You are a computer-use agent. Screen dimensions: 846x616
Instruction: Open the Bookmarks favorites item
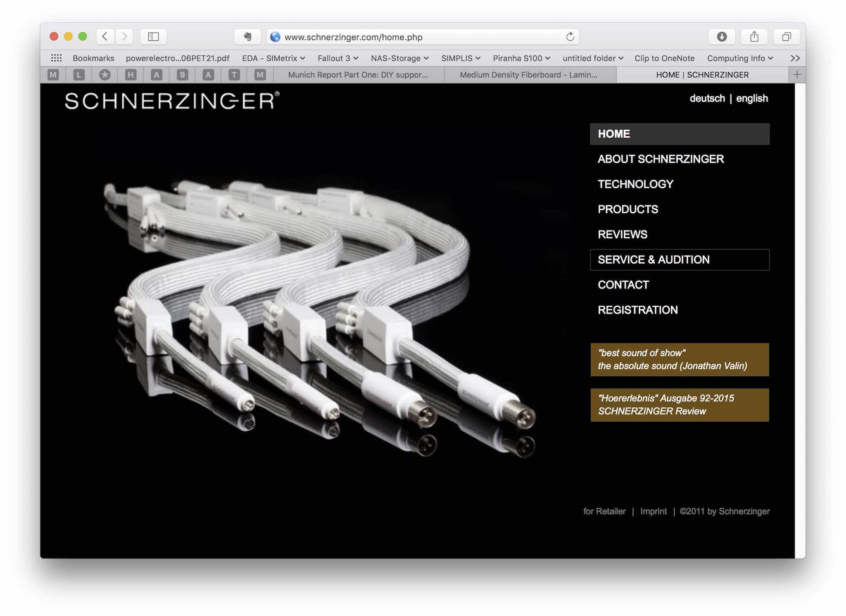pos(93,58)
